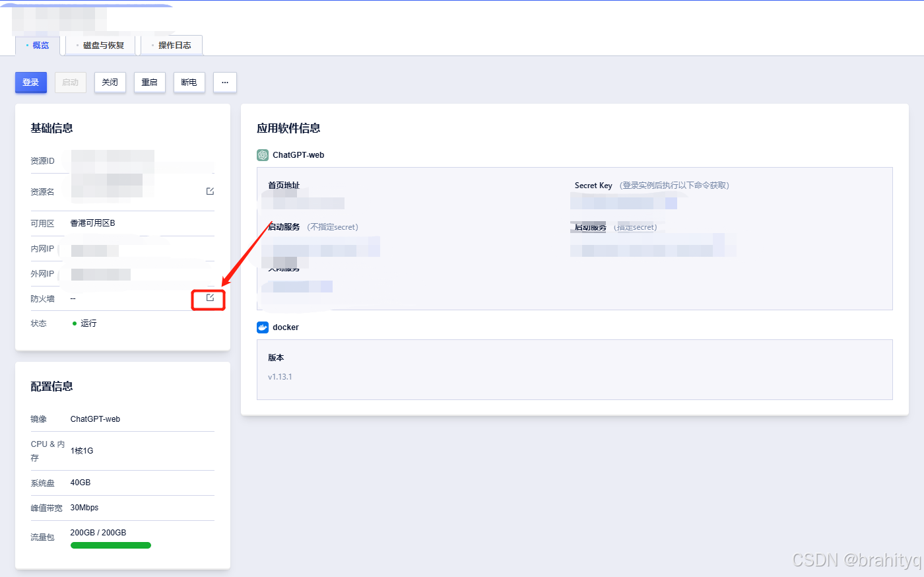
Task: Click the disabled 启动 start button
Action: (70, 82)
